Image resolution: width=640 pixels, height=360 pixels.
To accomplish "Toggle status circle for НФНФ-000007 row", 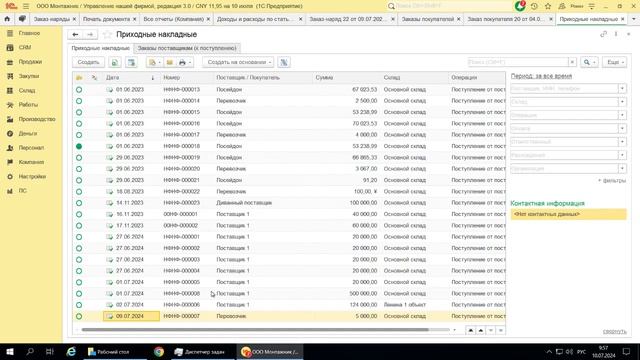I will click(79, 316).
